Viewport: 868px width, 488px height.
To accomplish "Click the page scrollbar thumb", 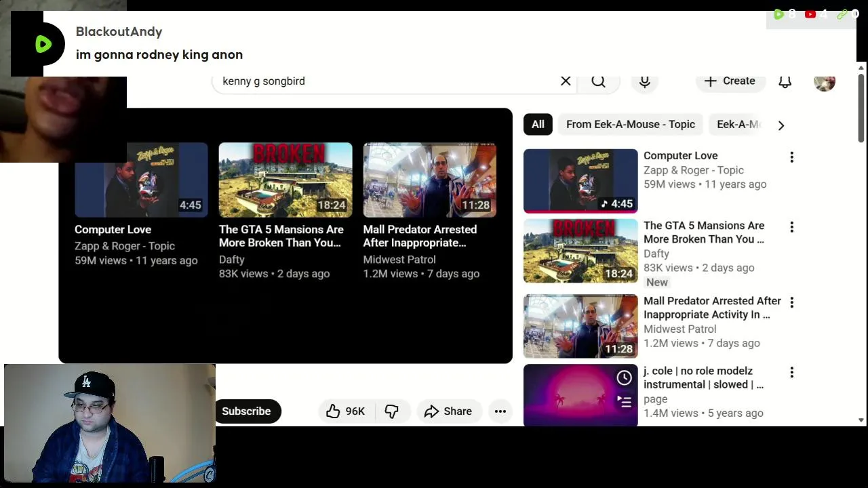I will pos(861,108).
